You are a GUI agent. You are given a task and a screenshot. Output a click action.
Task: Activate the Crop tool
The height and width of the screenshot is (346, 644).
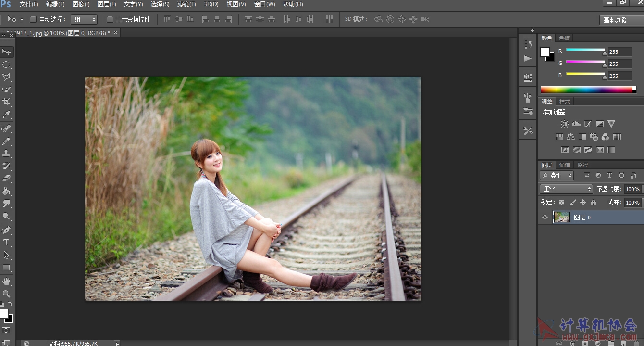(7, 102)
